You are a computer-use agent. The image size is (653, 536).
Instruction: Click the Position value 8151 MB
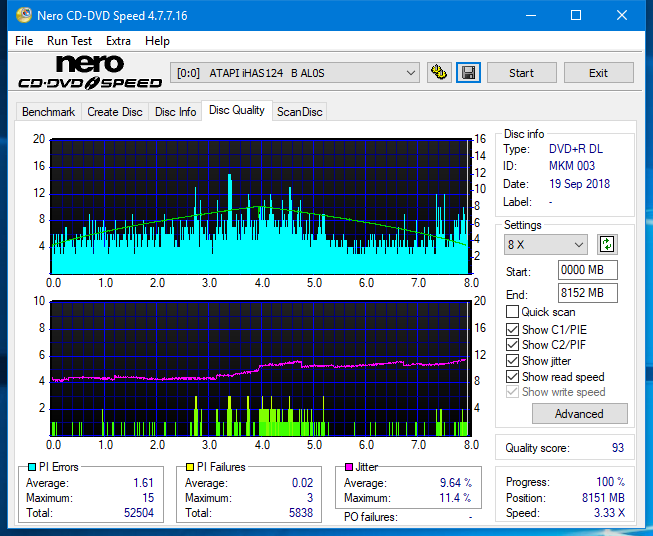603,498
